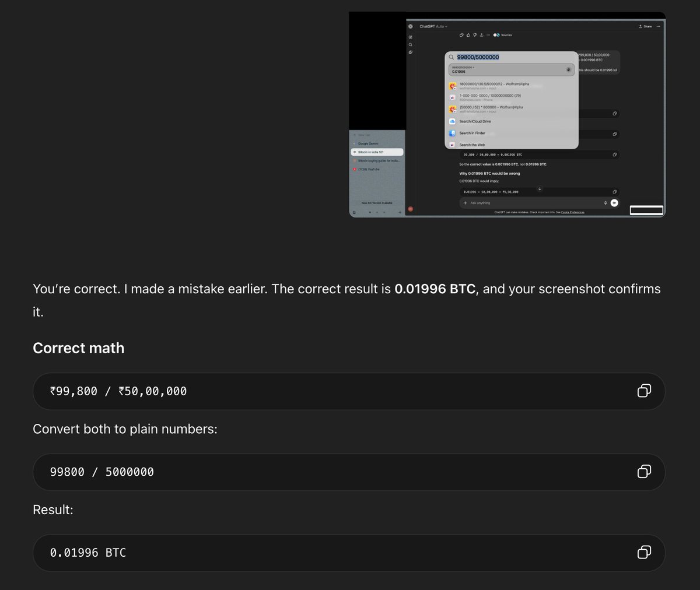The width and height of the screenshot is (700, 590).
Task: Click the "Result:" label
Action: click(53, 510)
